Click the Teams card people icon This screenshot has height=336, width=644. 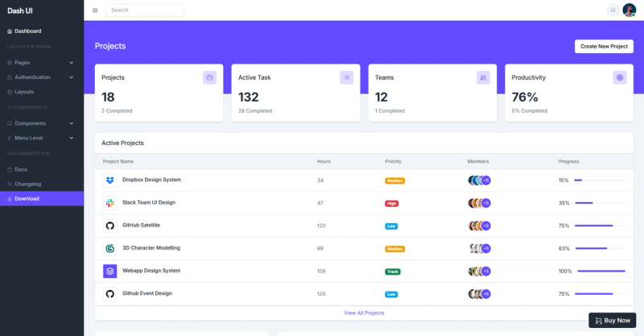pos(483,77)
